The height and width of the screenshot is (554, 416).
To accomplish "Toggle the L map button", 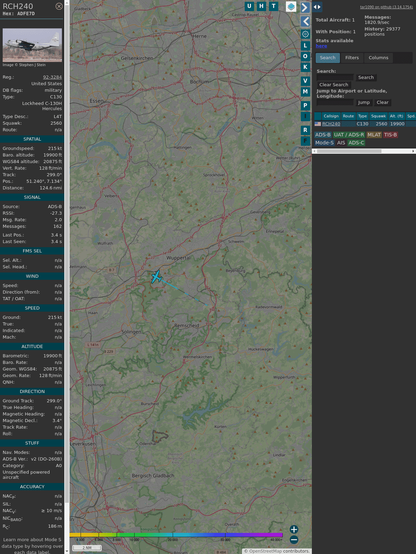I will pos(305,46).
